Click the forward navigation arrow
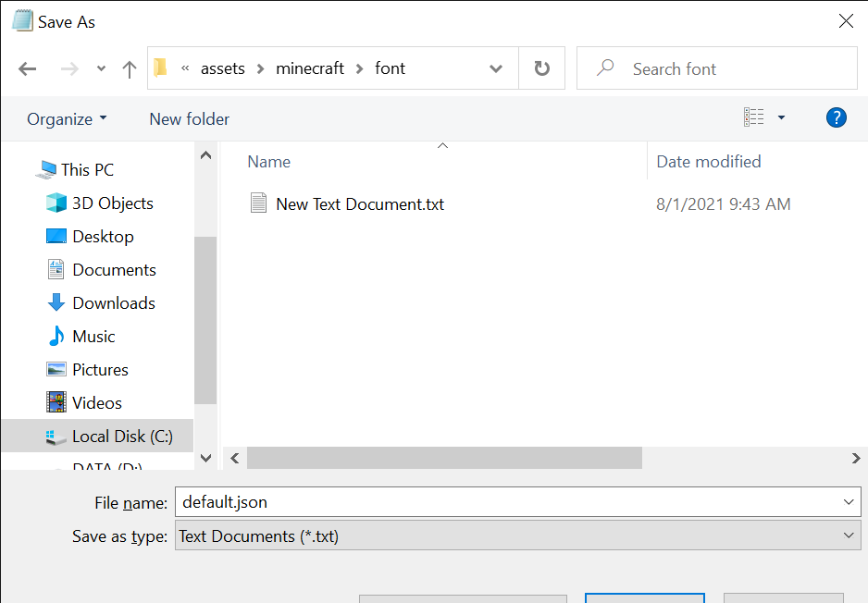 [x=69, y=69]
